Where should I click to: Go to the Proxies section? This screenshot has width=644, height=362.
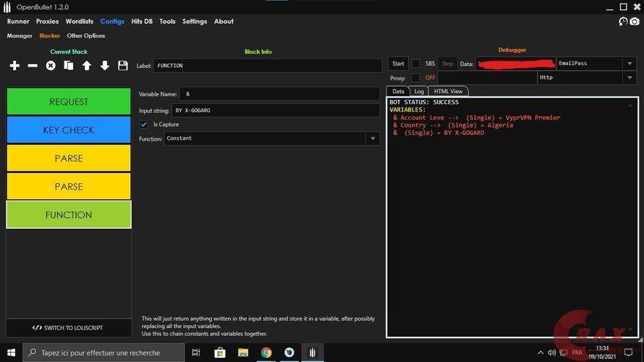click(x=47, y=22)
